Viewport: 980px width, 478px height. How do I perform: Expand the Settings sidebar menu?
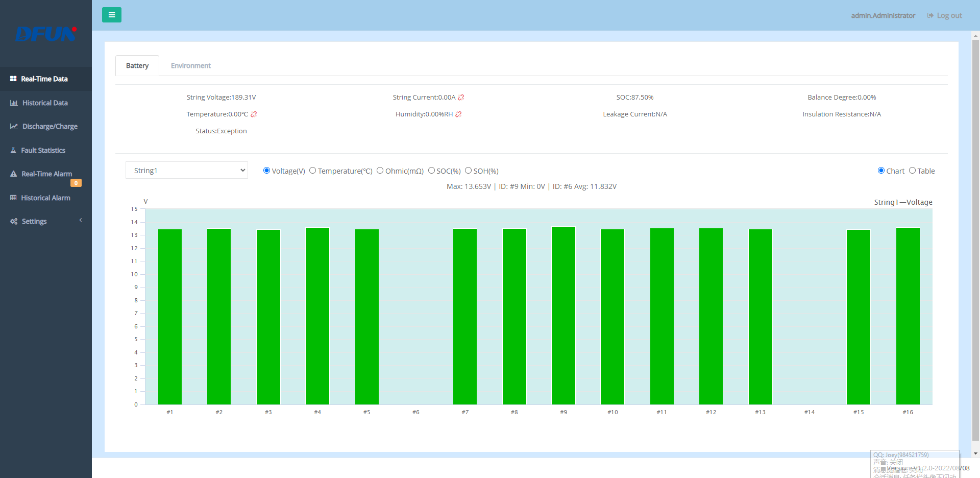(46, 222)
